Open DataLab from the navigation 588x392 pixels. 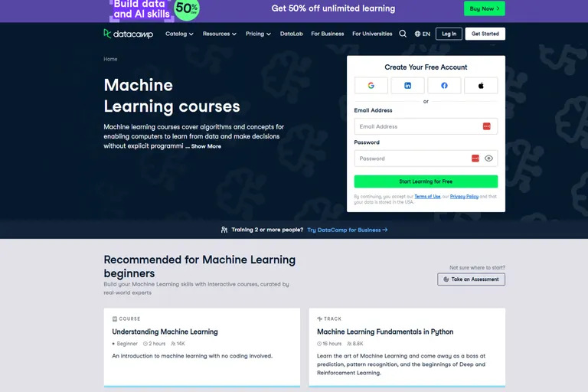(x=292, y=34)
